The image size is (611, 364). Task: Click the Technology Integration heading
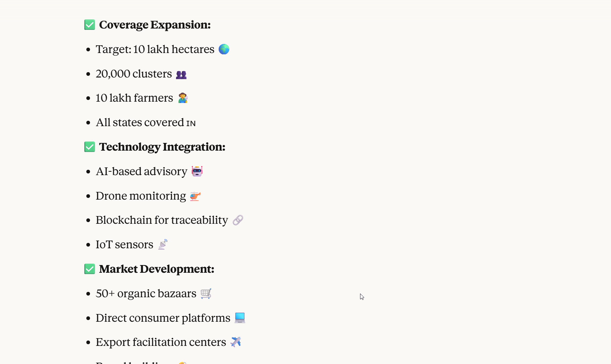point(162,147)
